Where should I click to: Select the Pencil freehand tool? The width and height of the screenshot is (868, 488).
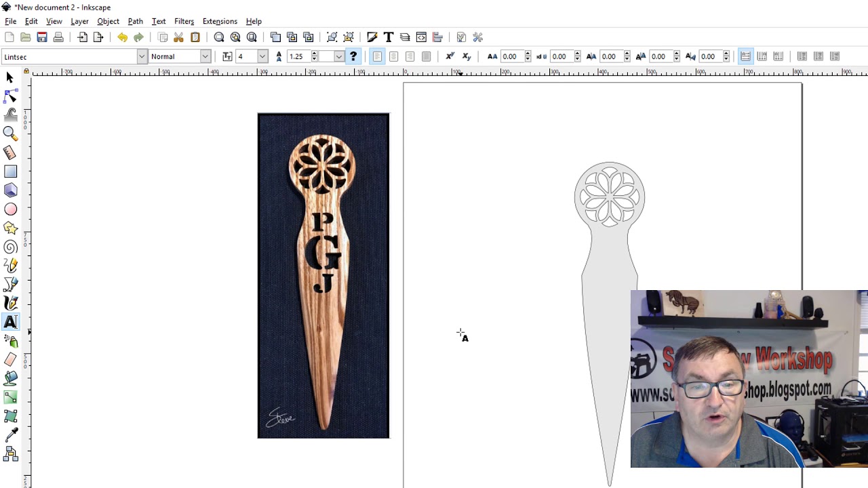click(x=10, y=266)
